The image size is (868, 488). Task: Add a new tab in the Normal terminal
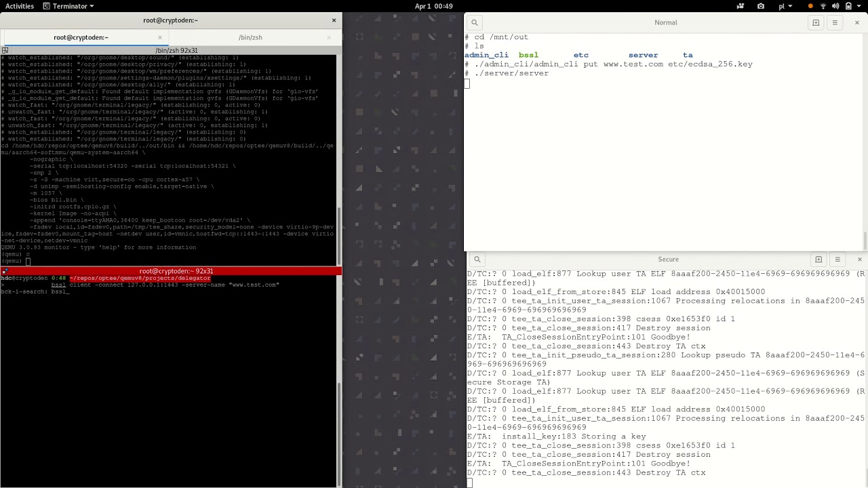[816, 22]
